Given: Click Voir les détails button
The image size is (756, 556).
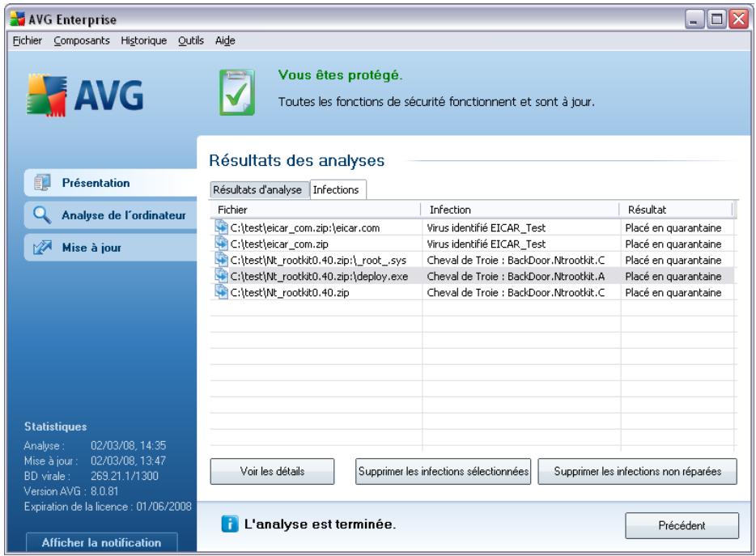Looking at the screenshot, I should pyautogui.click(x=273, y=471).
